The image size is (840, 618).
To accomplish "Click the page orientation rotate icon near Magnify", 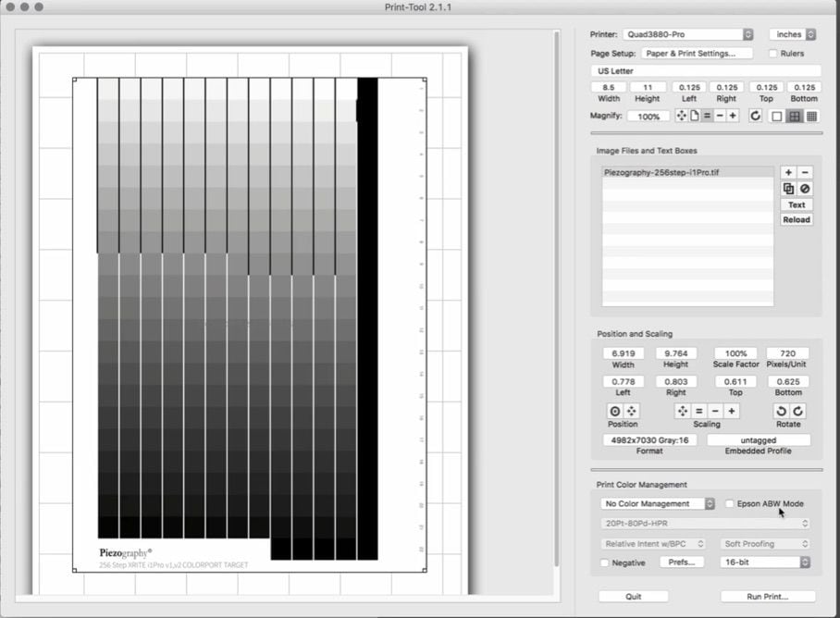I will point(756,116).
